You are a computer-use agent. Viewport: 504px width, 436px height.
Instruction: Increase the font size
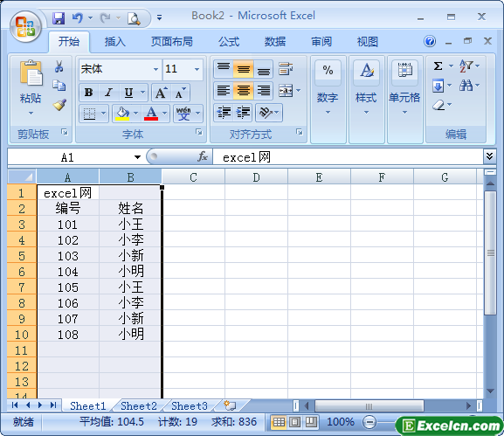[162, 93]
